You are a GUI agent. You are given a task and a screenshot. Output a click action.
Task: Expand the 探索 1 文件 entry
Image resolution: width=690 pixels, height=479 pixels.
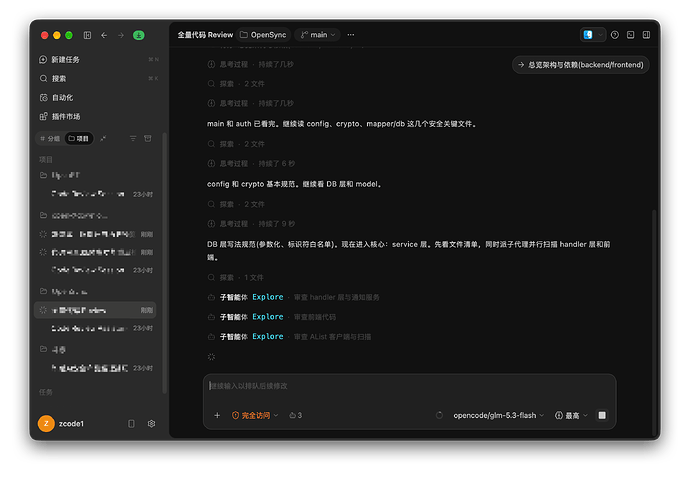point(235,278)
